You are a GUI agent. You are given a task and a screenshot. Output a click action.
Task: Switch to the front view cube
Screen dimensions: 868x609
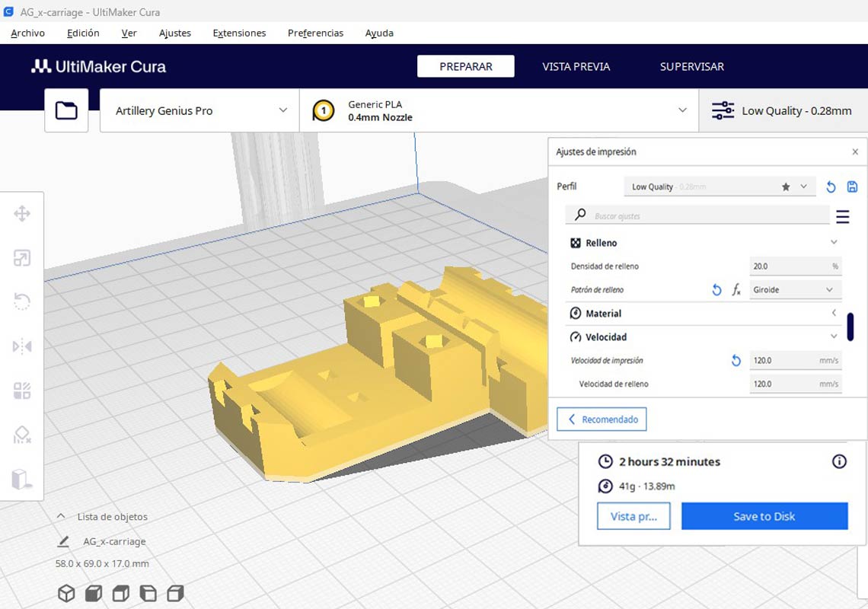pos(94,594)
